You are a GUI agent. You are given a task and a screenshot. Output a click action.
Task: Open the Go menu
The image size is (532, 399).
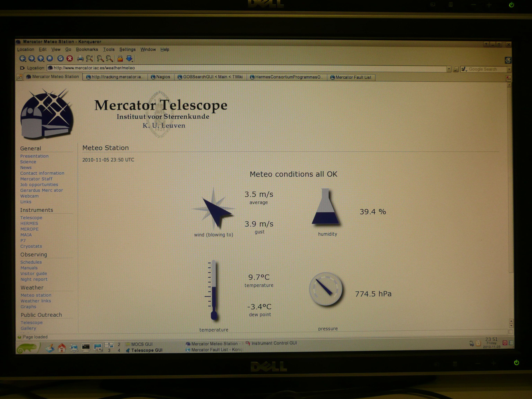[x=68, y=49]
